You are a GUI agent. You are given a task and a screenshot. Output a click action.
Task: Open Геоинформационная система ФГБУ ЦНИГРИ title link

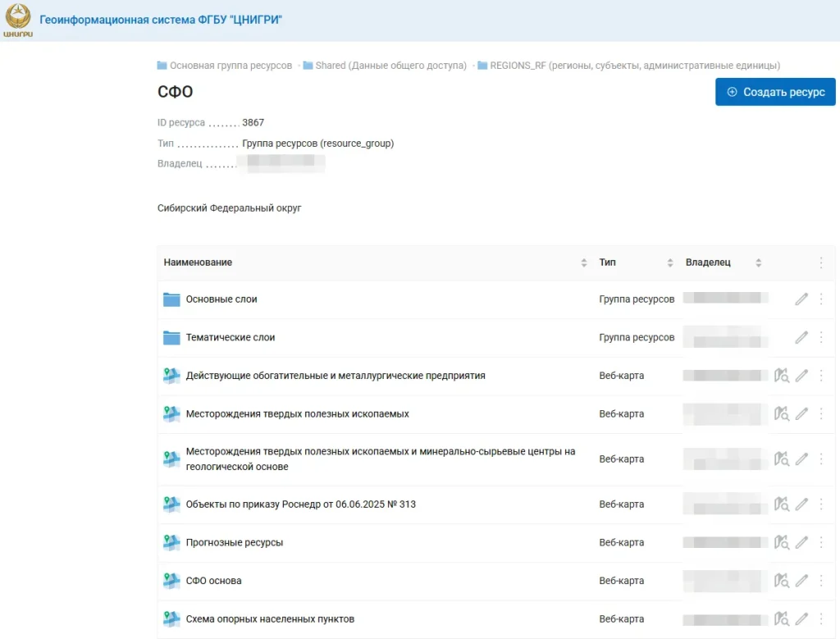tap(161, 20)
